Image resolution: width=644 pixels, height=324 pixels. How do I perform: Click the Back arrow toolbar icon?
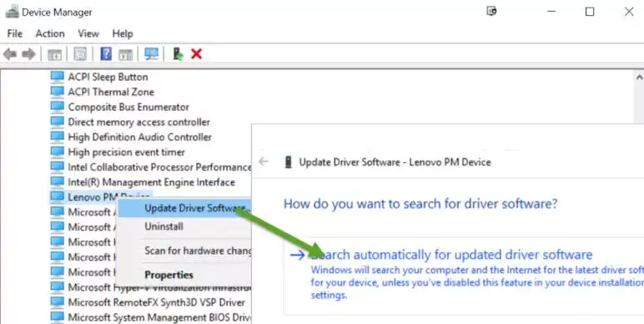[10, 54]
